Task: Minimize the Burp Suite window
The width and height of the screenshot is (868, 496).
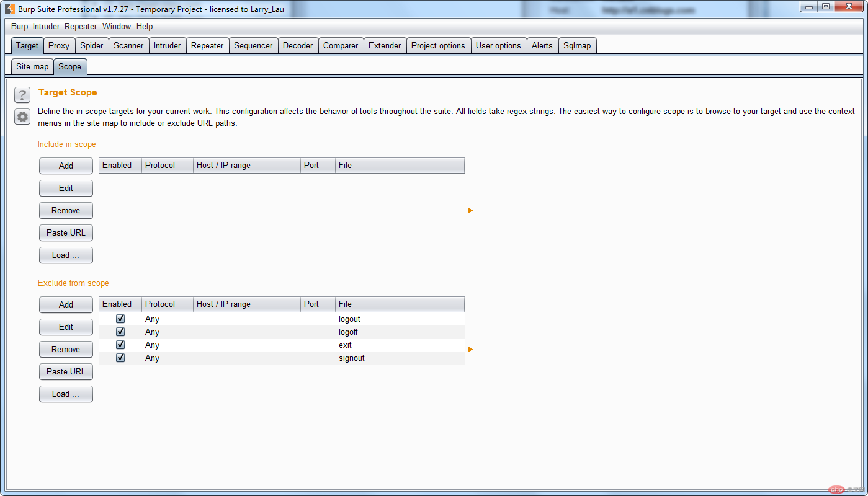Action: coord(809,6)
